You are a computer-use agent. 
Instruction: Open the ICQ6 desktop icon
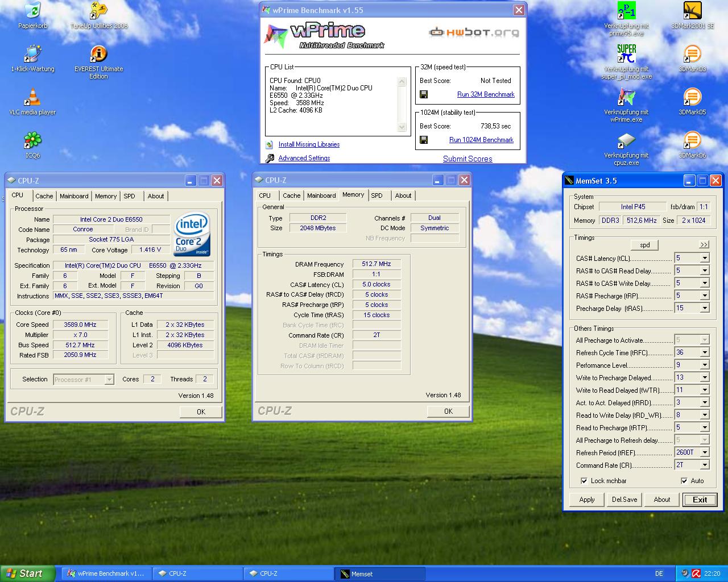[x=32, y=140]
